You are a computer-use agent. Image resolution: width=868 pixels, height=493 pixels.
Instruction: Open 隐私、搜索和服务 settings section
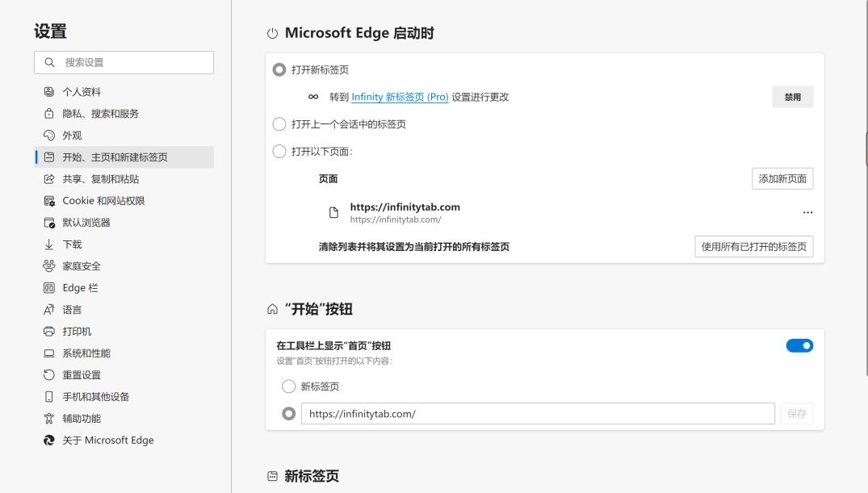click(124, 114)
